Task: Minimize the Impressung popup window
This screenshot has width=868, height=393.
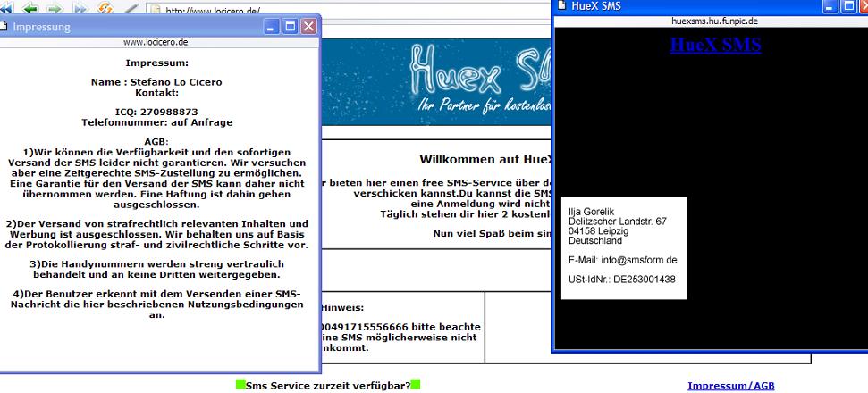Action: click(271, 26)
